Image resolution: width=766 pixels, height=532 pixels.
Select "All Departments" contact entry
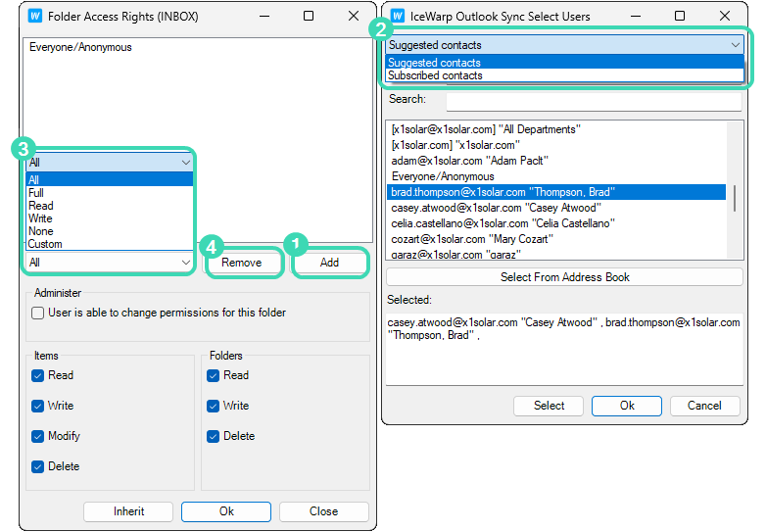pos(556,129)
